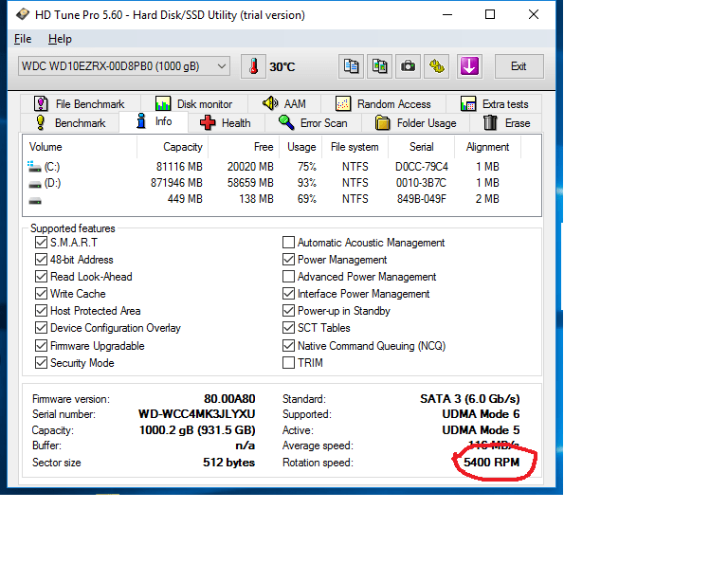The width and height of the screenshot is (728, 582).
Task: Click the HD Tune app icon in title bar
Action: (x=23, y=14)
